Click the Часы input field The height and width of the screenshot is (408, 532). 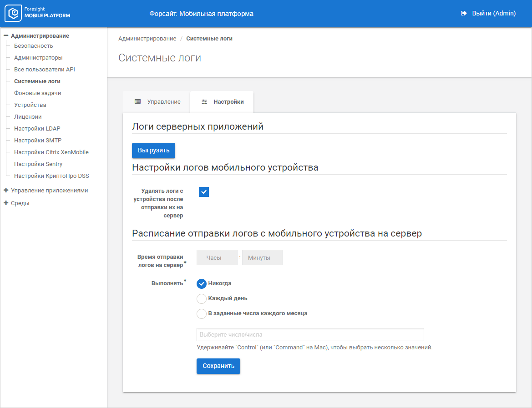point(217,258)
